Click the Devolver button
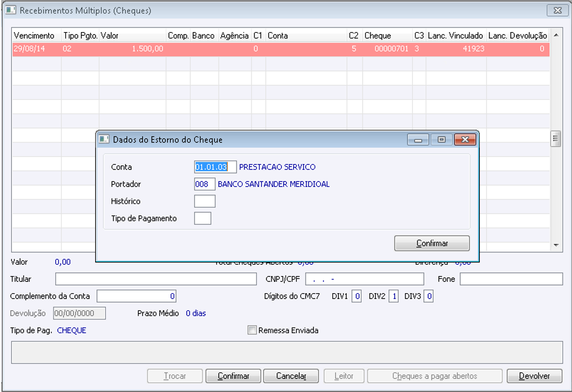This screenshot has width=572, height=392. pos(535,376)
